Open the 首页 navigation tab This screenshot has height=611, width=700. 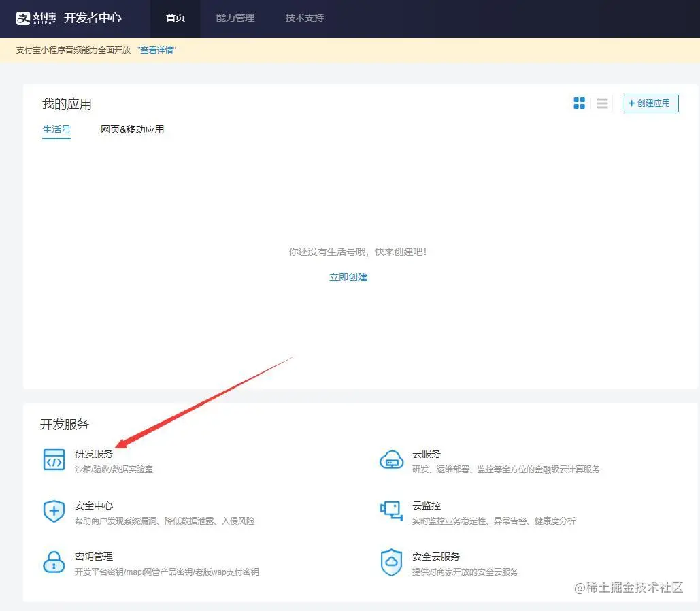[176, 18]
